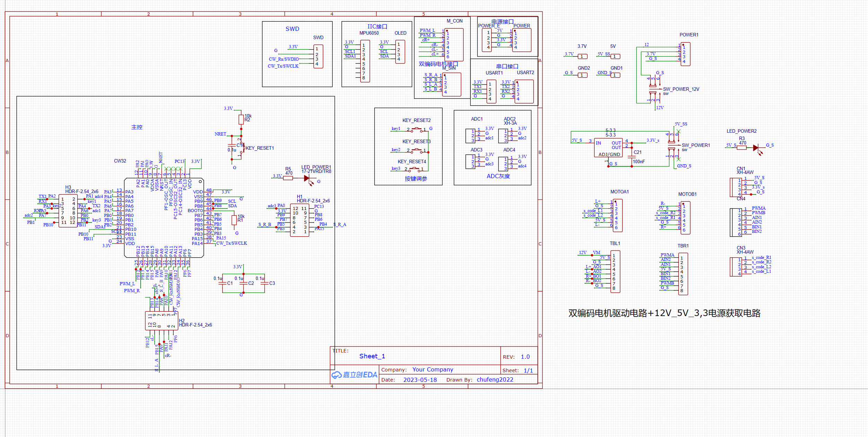Select the MOTOB1 6-pin connector symbol
This screenshot has width=868, height=437.
pos(685,218)
